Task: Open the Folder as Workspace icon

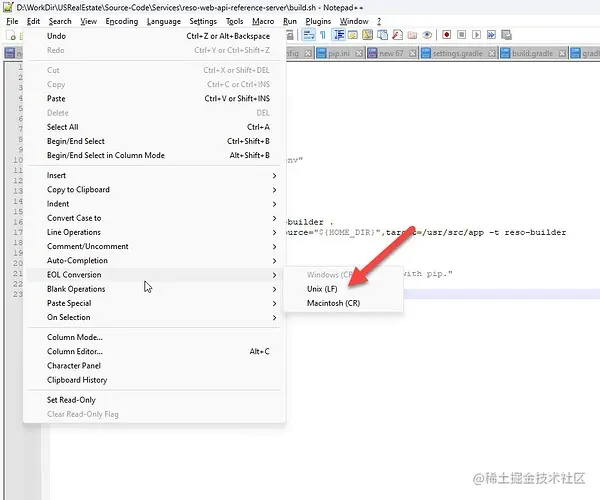Action: pos(412,35)
